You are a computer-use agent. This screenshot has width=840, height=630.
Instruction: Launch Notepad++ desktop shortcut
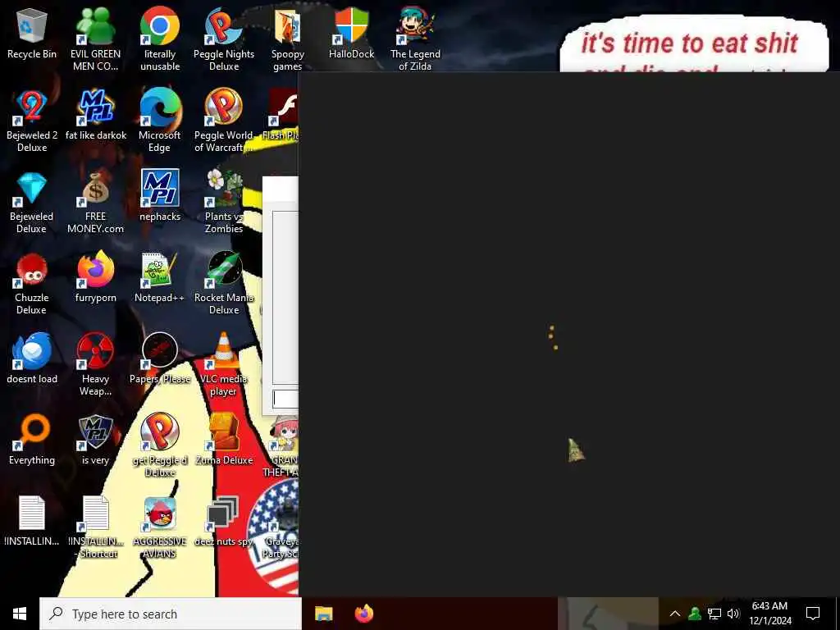[x=160, y=277]
